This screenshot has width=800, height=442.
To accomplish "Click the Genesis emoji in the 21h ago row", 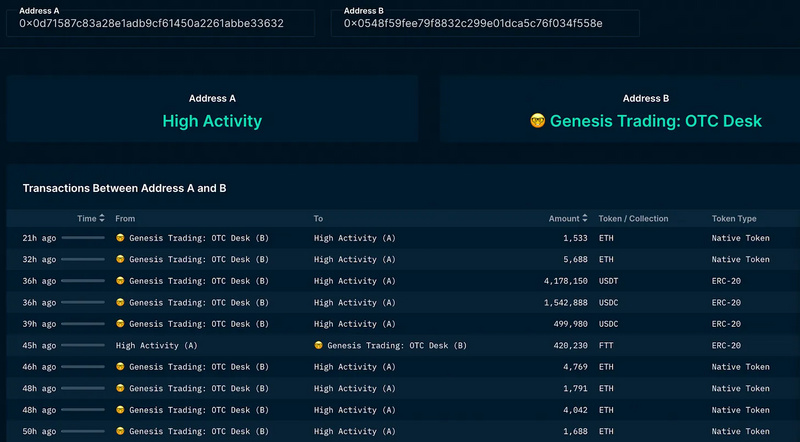I will 121,238.
